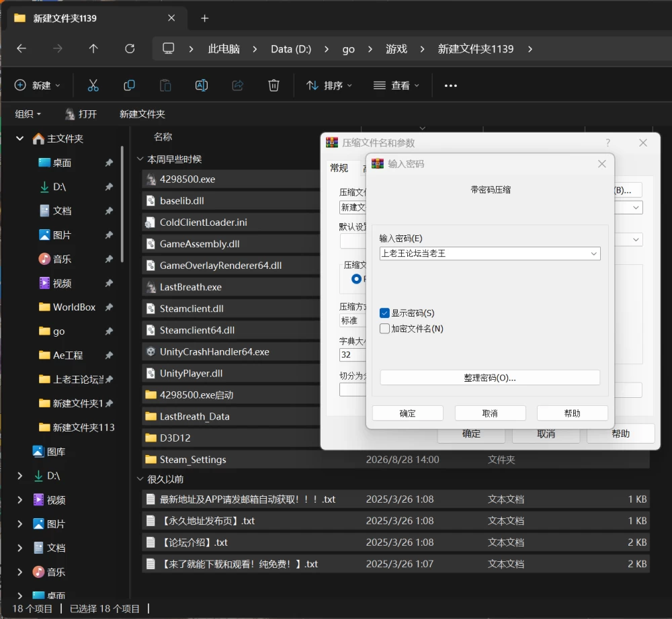672x619 pixels.
Task: Click 游戏 in the address breadcrumb
Action: coord(396,48)
